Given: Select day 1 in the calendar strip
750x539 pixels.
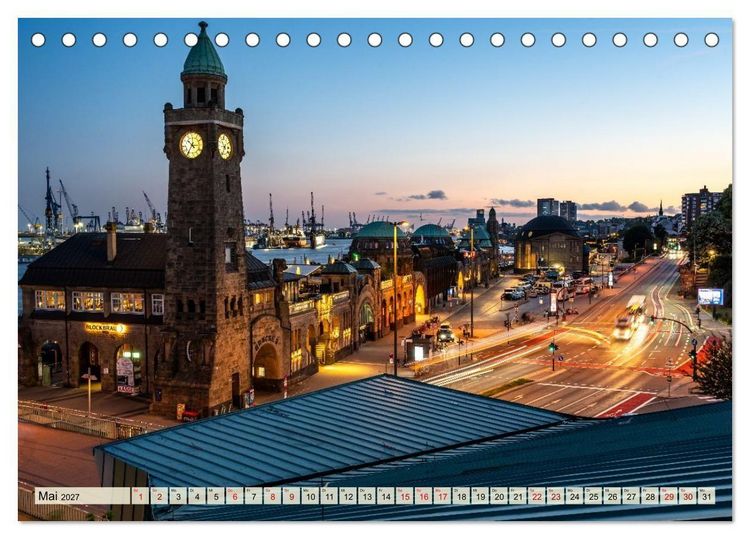Looking at the screenshot, I should (x=140, y=496).
